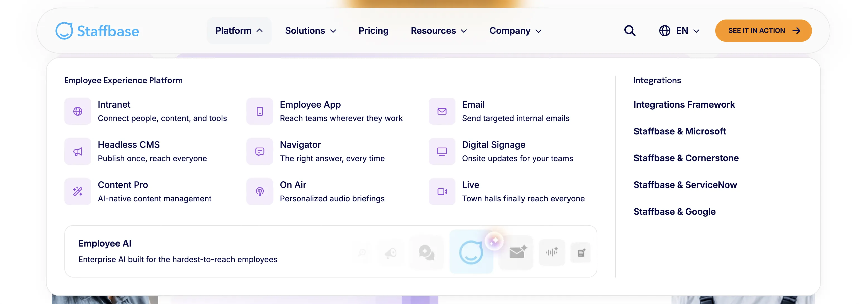Viewport: 868px width, 304px height.
Task: Click the audio waveform icon in Employee AI banner
Action: pyautogui.click(x=552, y=252)
